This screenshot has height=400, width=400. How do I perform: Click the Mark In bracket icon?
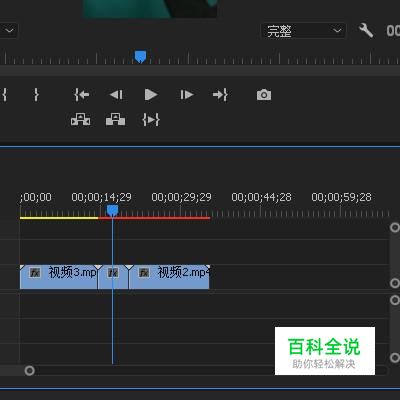pos(4,95)
